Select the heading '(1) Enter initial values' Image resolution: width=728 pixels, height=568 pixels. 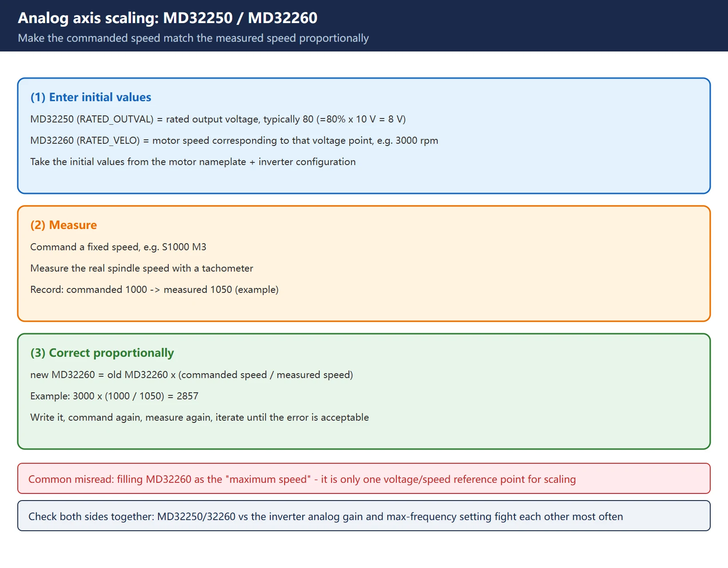click(x=91, y=97)
